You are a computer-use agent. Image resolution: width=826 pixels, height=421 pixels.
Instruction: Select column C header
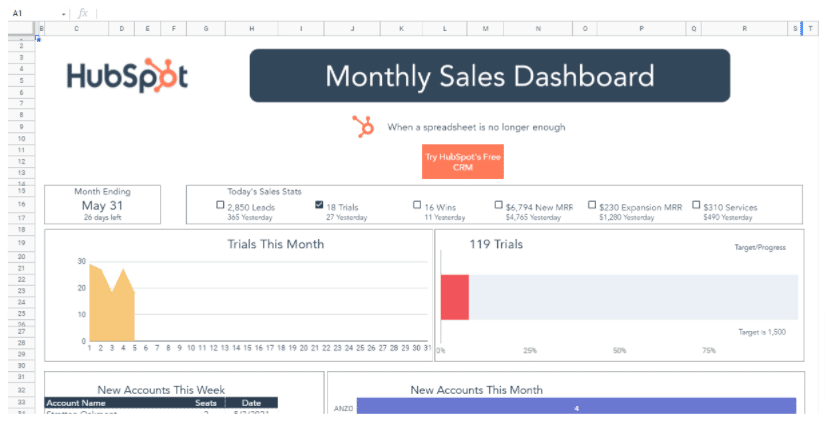(77, 28)
